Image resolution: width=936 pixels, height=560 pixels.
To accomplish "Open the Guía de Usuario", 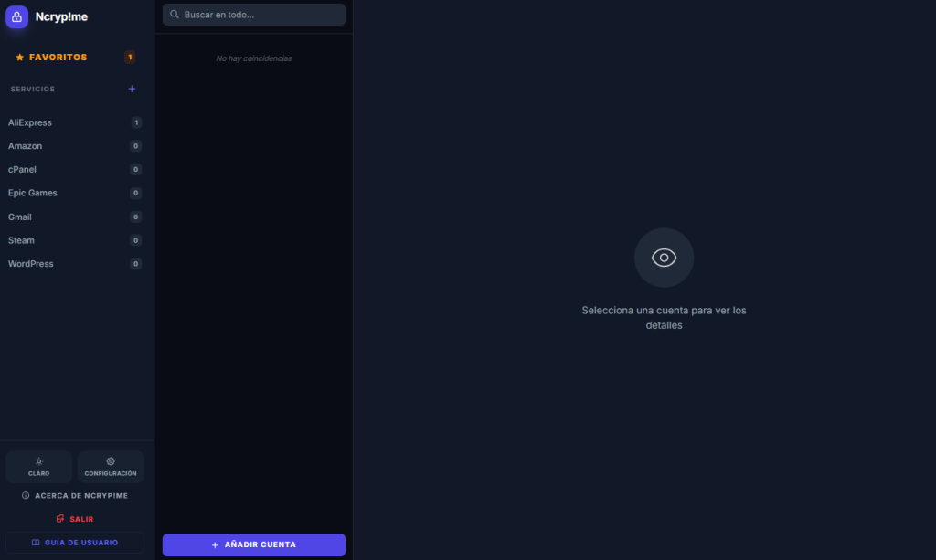I will [75, 543].
